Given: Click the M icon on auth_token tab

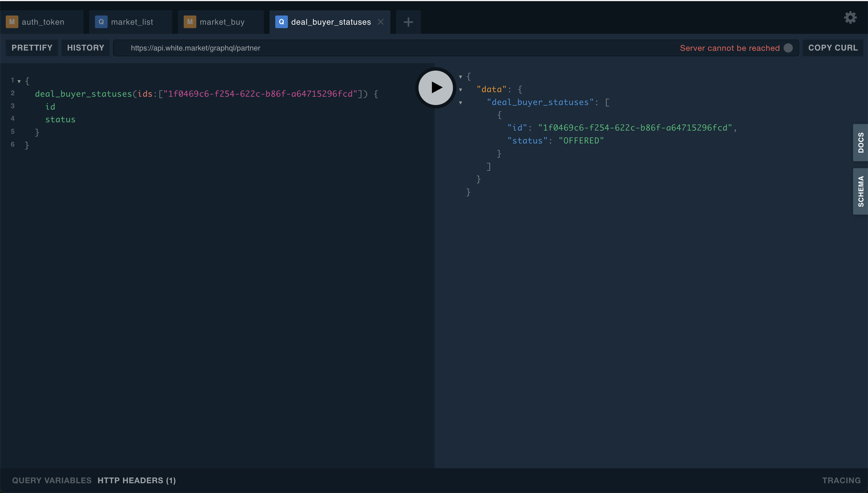Looking at the screenshot, I should 12,22.
